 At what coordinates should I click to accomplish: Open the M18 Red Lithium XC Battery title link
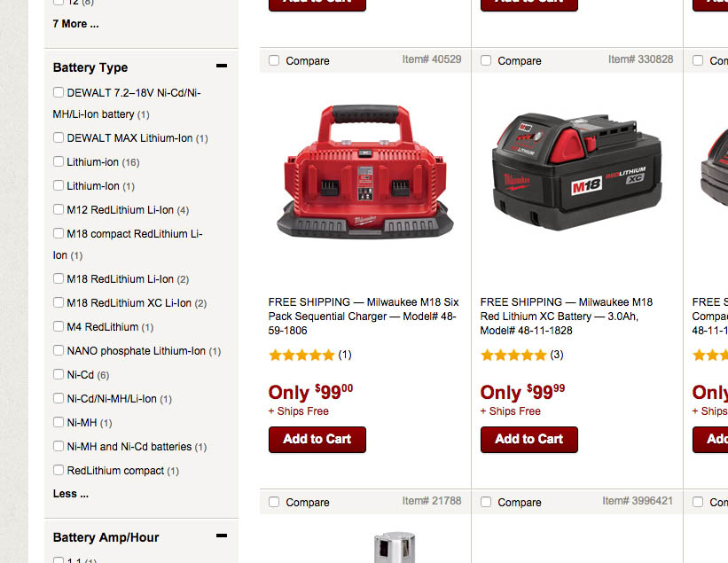click(x=567, y=317)
